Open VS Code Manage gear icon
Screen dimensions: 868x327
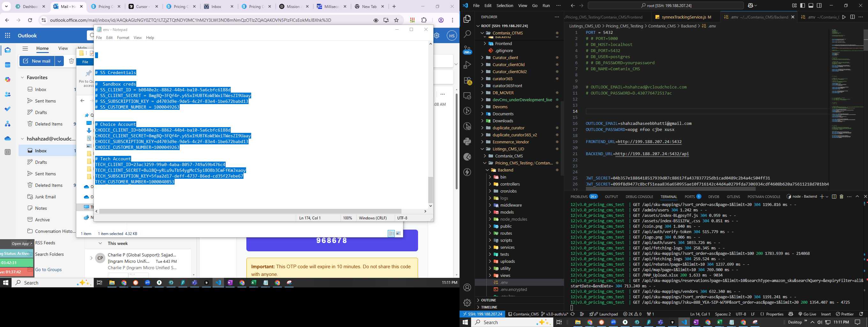pyautogui.click(x=468, y=303)
